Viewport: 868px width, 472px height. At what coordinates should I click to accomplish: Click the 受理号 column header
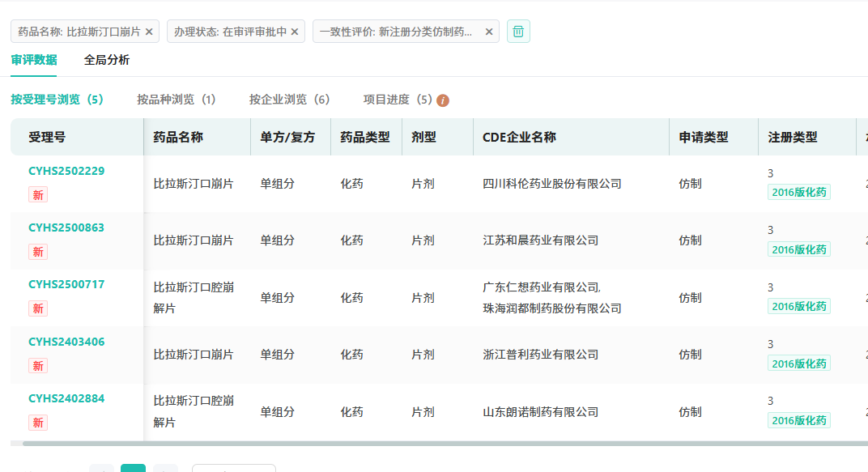47,137
